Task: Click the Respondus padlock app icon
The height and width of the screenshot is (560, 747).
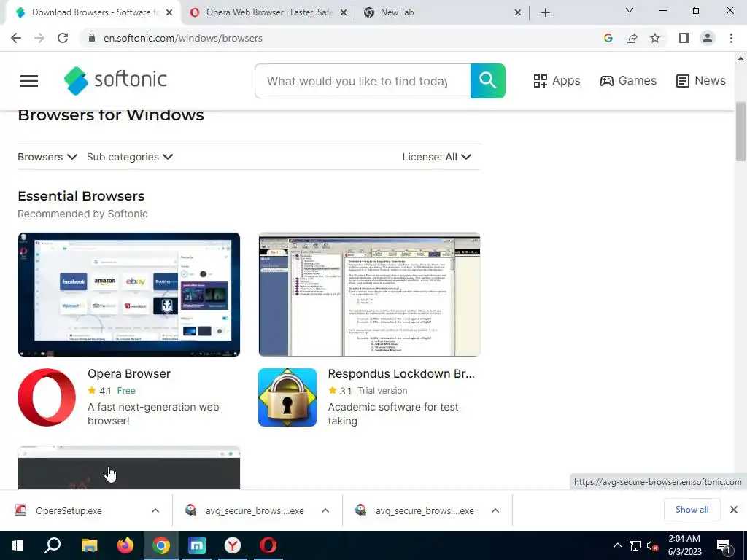Action: coord(287,397)
